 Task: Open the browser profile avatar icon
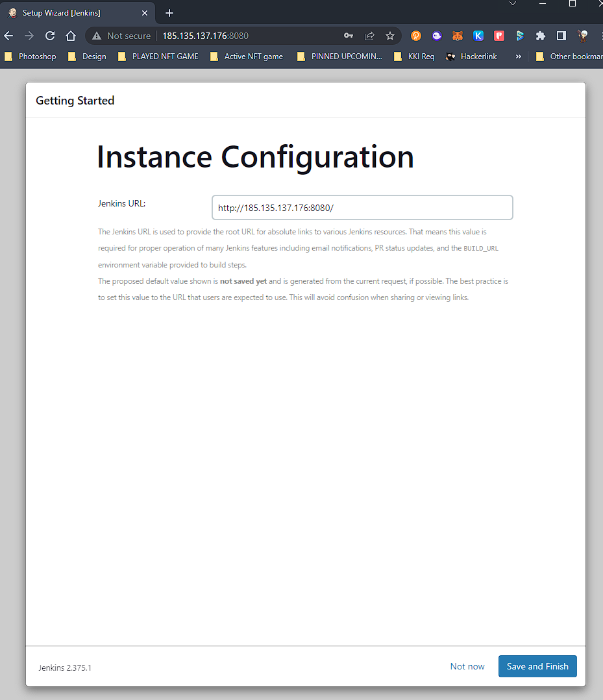click(582, 36)
